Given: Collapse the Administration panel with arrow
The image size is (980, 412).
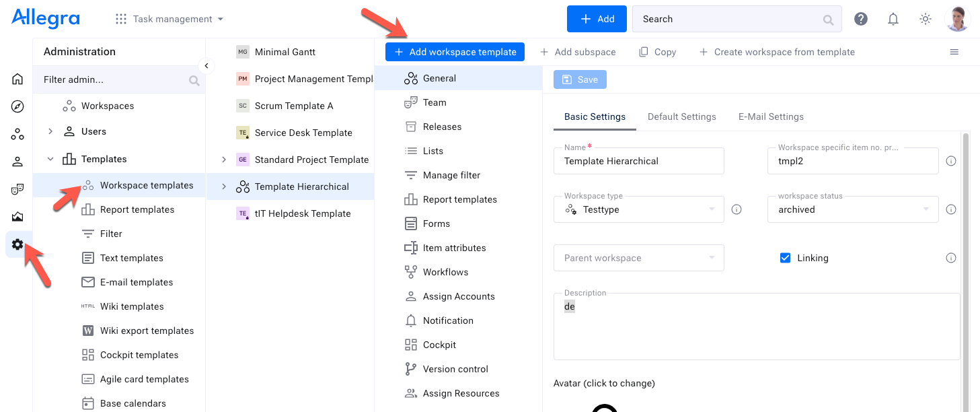Looking at the screenshot, I should tap(206, 65).
